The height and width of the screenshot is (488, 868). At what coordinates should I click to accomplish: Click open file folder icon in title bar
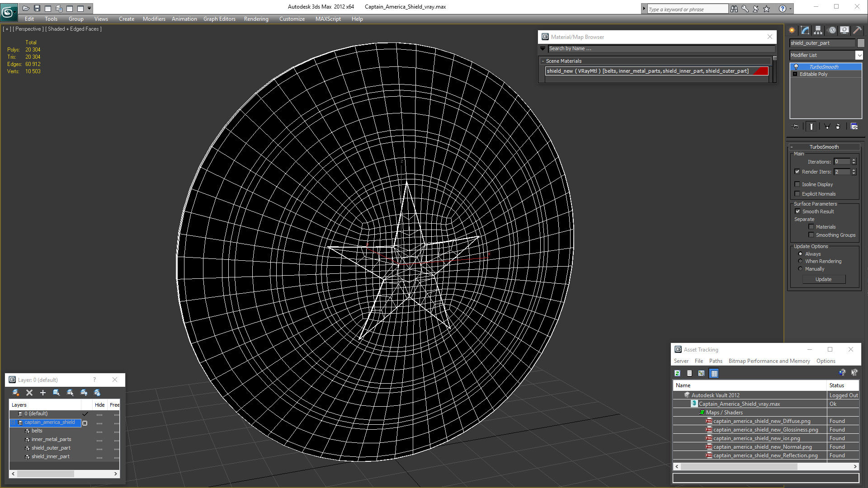(26, 8)
